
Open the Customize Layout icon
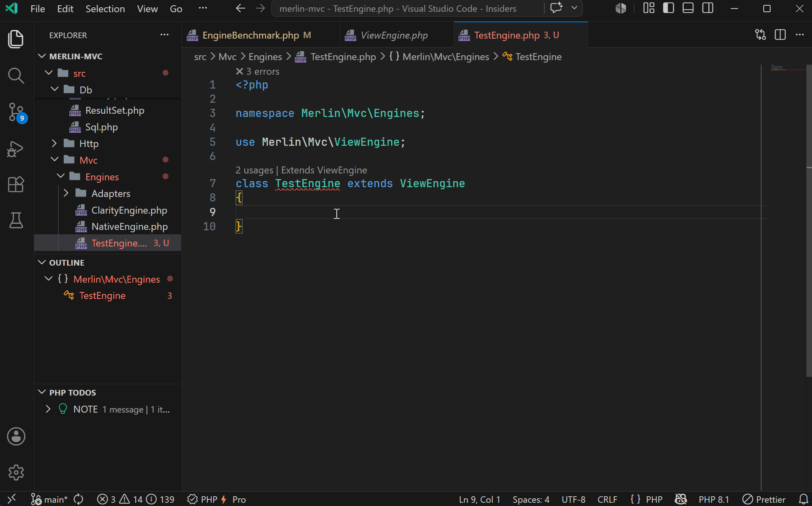(x=649, y=8)
